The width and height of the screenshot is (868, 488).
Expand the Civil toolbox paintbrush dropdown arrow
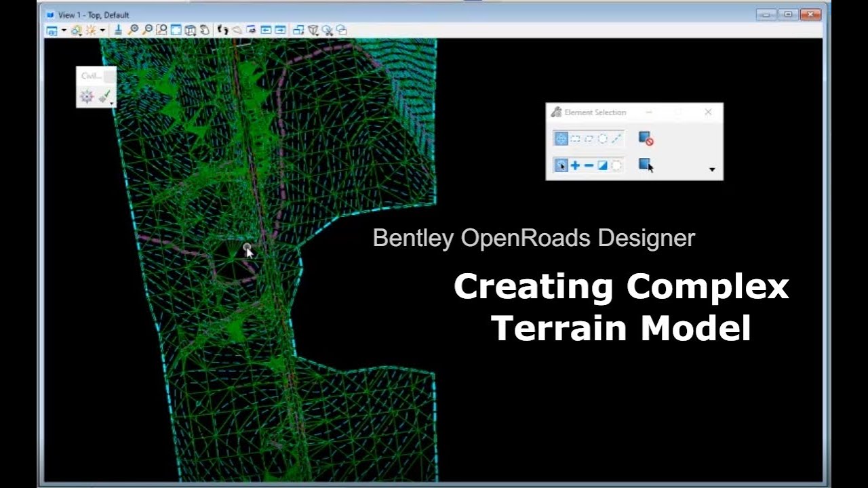pos(112,103)
